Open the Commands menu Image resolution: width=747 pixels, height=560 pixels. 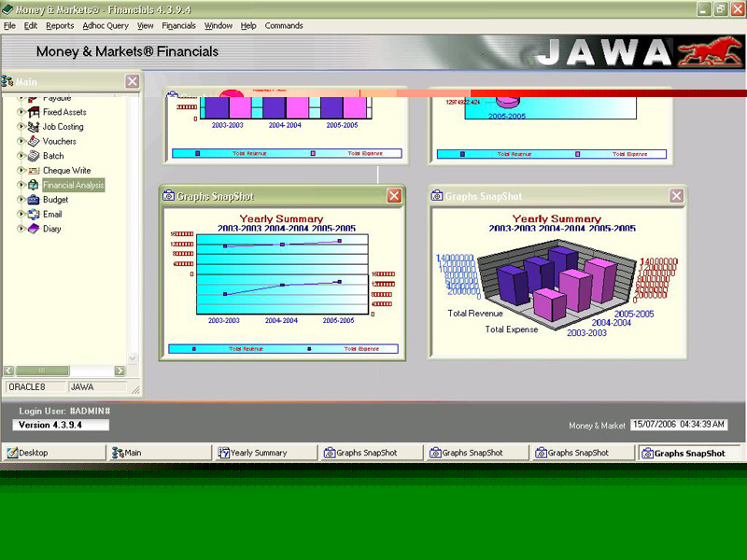[x=284, y=26]
